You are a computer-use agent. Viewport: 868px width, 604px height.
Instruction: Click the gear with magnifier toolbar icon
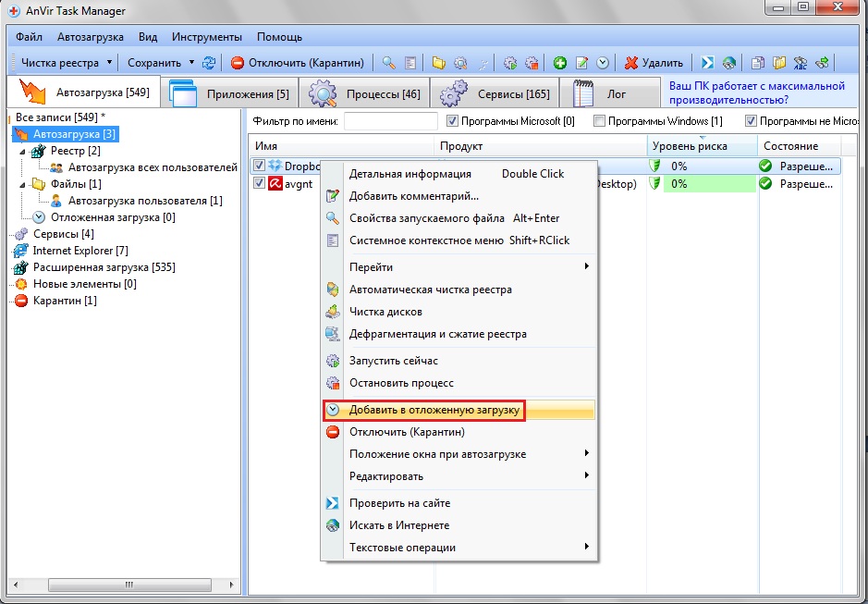(460, 63)
